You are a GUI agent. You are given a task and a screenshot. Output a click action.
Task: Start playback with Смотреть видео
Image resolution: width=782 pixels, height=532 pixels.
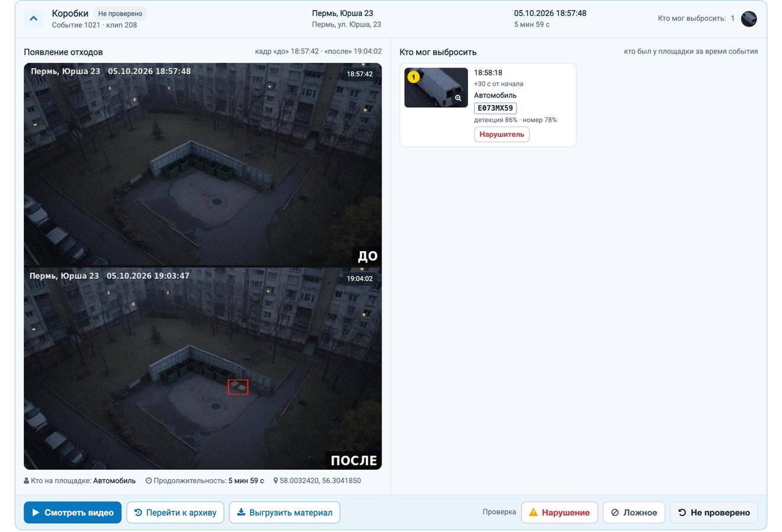click(x=73, y=512)
